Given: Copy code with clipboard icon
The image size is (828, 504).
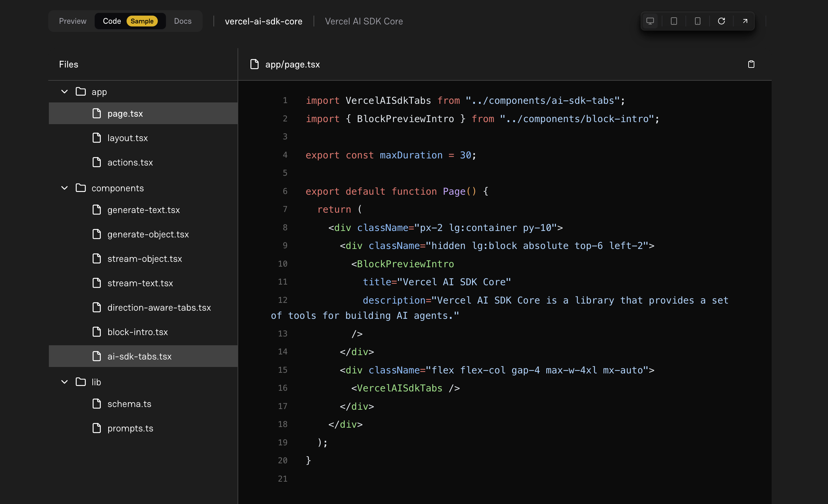Looking at the screenshot, I should coord(751,64).
